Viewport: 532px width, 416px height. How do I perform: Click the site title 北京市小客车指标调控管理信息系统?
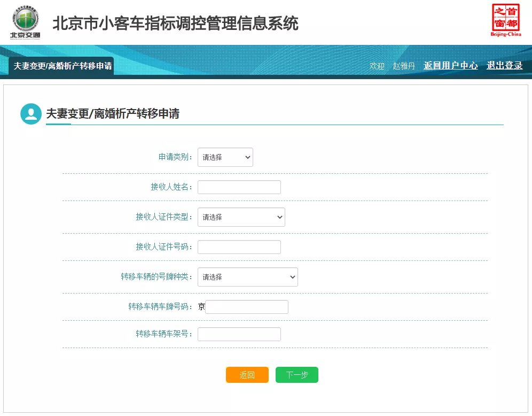click(x=175, y=24)
